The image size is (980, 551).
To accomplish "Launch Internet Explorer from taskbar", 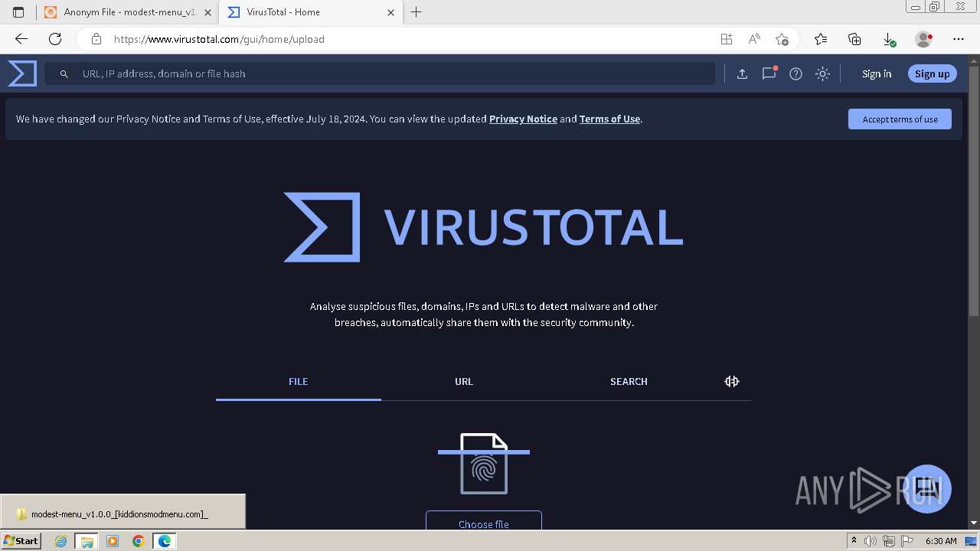I will [61, 541].
